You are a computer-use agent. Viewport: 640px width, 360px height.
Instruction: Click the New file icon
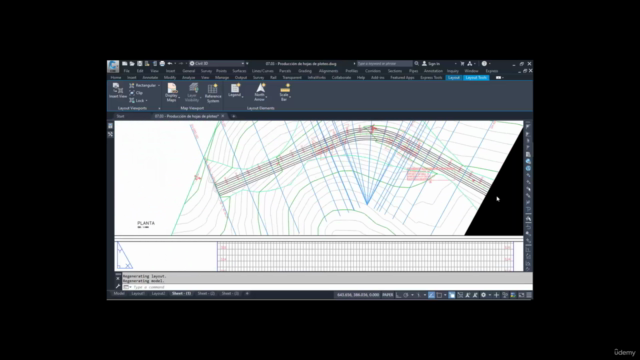point(124,64)
